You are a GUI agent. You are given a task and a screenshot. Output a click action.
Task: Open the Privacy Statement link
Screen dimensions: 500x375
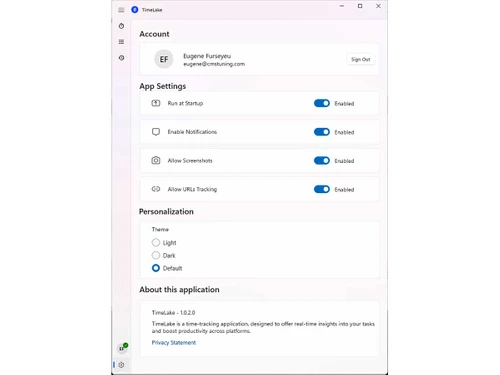click(x=174, y=342)
